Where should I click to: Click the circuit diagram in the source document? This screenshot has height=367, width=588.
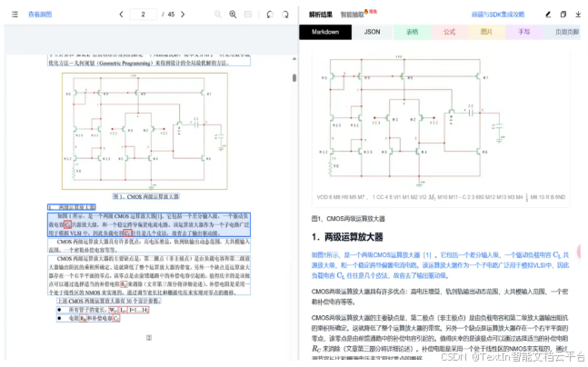145,131
